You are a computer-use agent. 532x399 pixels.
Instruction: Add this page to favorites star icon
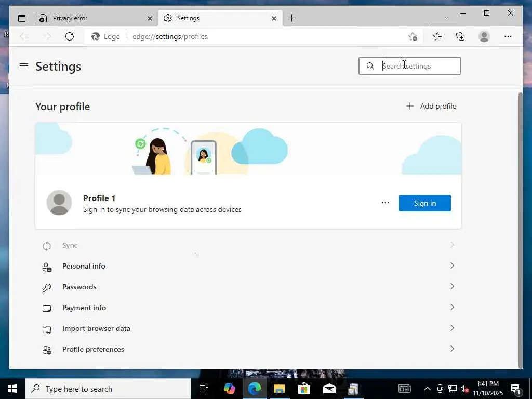(x=413, y=37)
